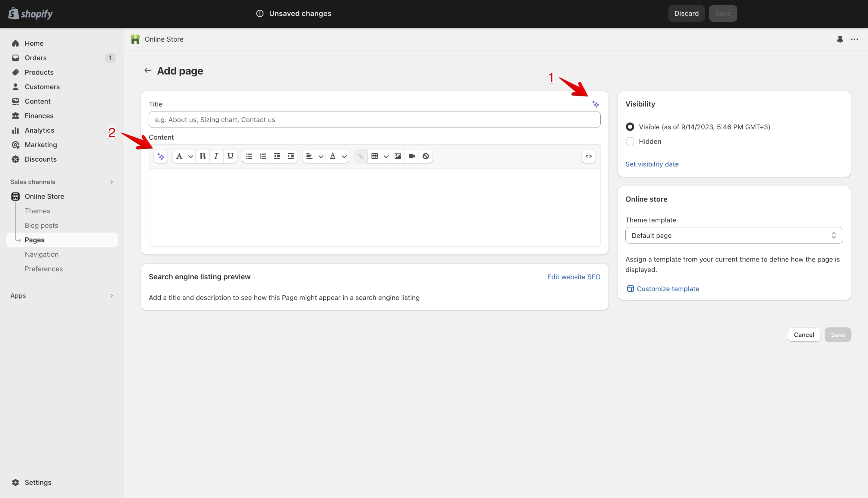Clear formatting with the circle-slash icon

pos(426,156)
